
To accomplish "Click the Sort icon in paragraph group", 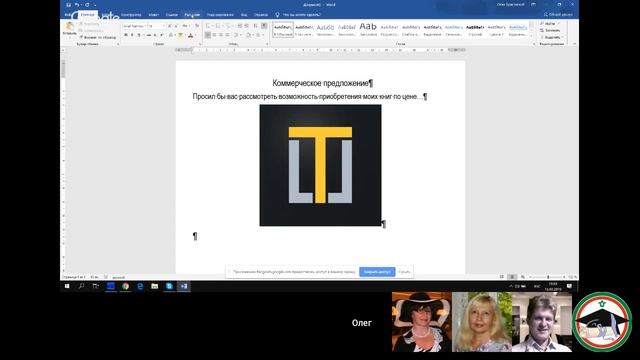I will 256,26.
